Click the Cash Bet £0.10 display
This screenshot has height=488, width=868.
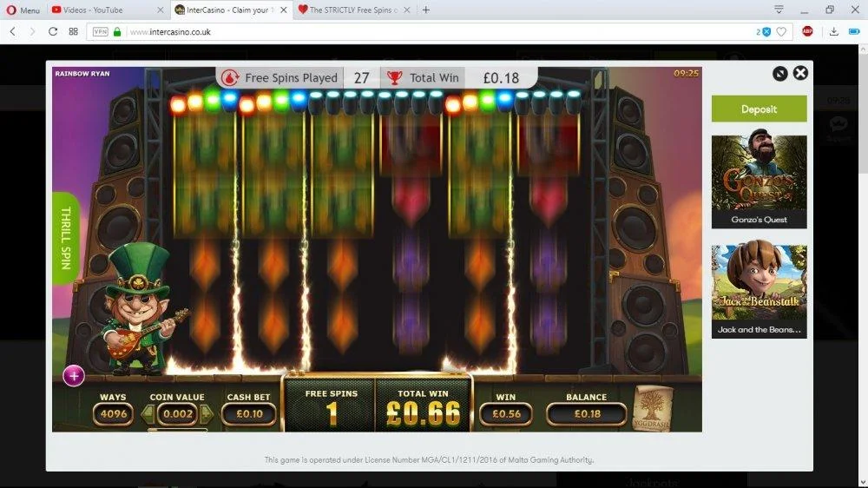248,414
